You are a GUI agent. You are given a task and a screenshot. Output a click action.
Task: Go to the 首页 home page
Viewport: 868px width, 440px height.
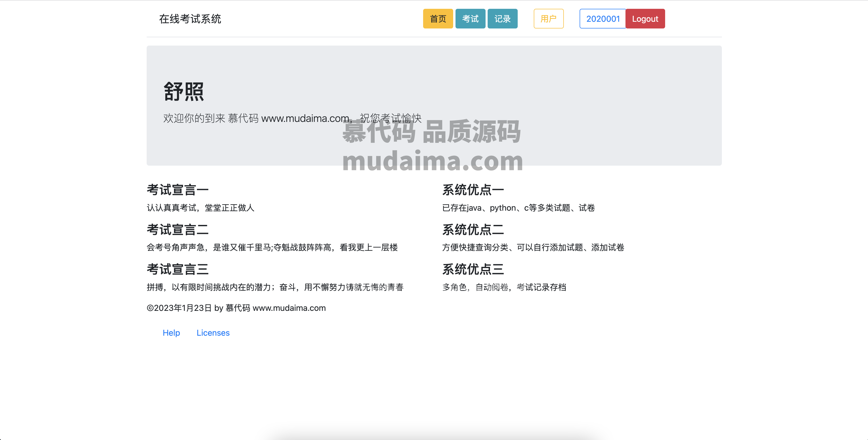click(438, 19)
